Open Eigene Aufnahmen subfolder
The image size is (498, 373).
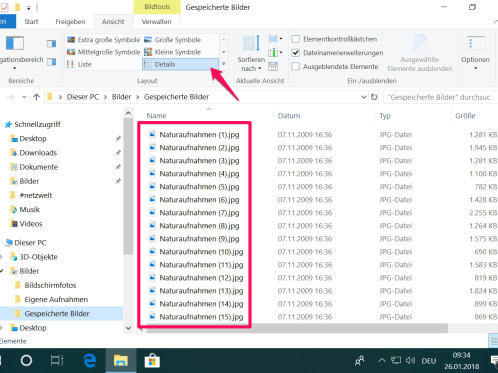52,299
